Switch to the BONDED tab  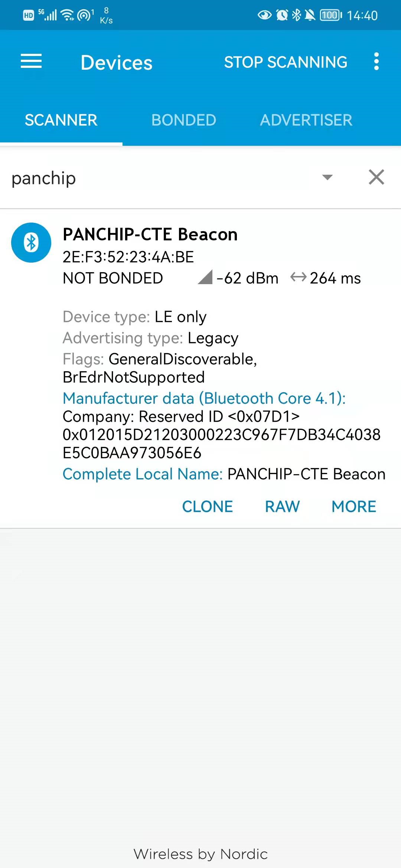coord(183,120)
